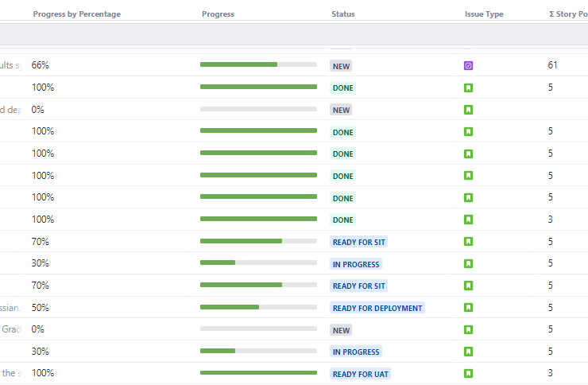The height and width of the screenshot is (385, 588).
Task: Click the story icon of the DONE row between the 66% and 0% rows
Action: [468, 87]
